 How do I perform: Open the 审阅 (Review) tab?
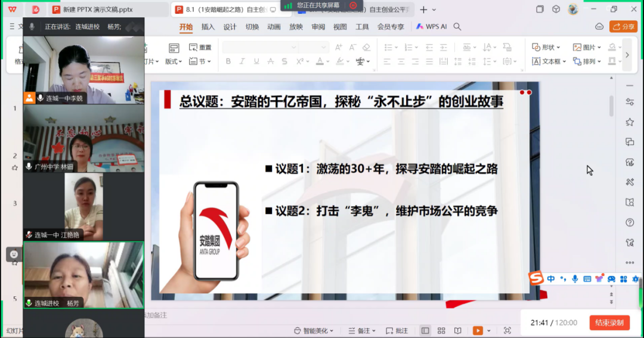[x=318, y=27]
